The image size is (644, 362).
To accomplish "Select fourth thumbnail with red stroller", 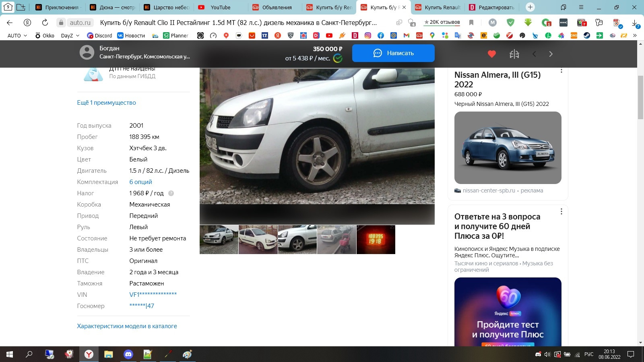I will point(336,240).
